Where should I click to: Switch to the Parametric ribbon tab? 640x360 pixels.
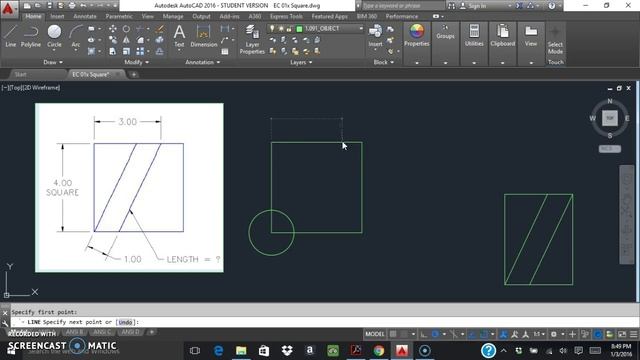coord(119,16)
